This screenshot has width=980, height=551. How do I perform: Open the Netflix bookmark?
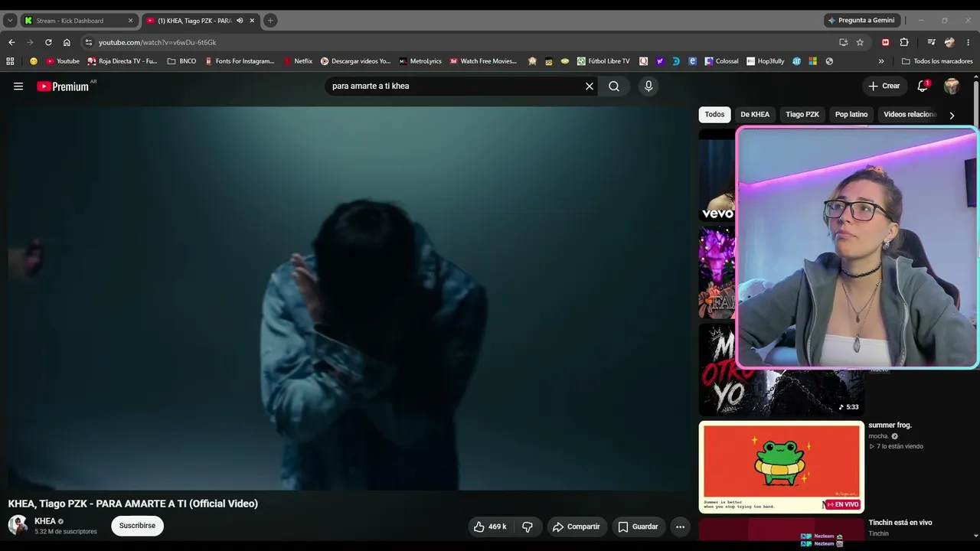coord(298,61)
